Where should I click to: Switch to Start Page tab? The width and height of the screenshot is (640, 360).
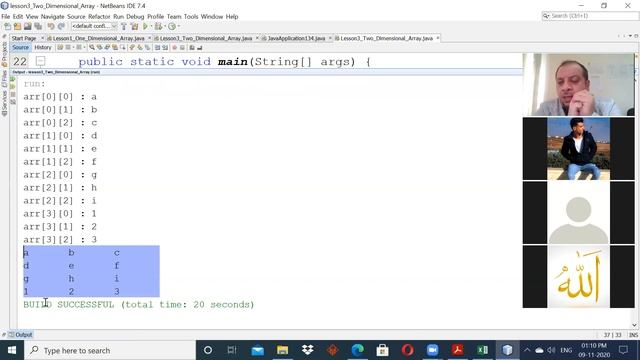[24, 38]
